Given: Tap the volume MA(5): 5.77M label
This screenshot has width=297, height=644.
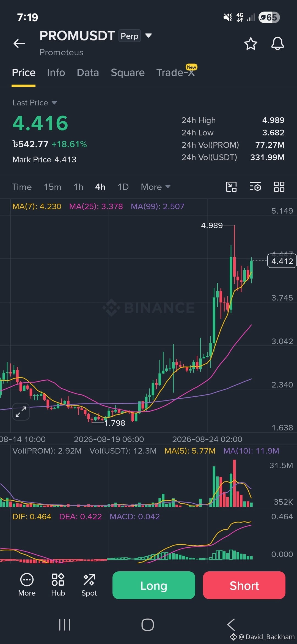Looking at the screenshot, I should click(190, 451).
